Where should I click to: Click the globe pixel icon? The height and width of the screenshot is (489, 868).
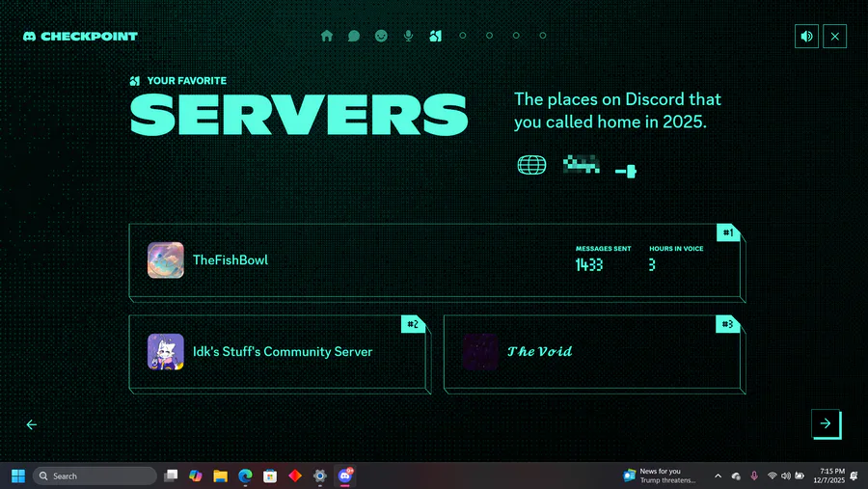pyautogui.click(x=531, y=165)
